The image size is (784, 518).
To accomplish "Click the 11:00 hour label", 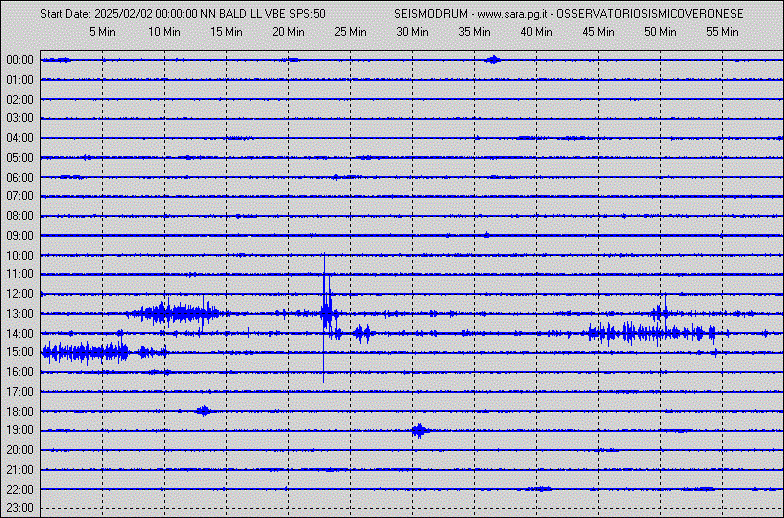I will [x=20, y=274].
